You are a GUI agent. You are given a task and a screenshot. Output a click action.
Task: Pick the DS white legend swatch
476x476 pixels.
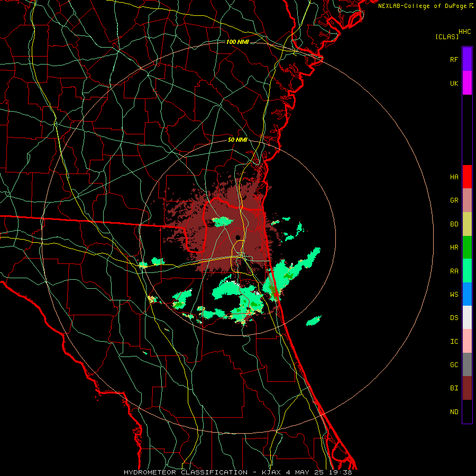pos(467,317)
